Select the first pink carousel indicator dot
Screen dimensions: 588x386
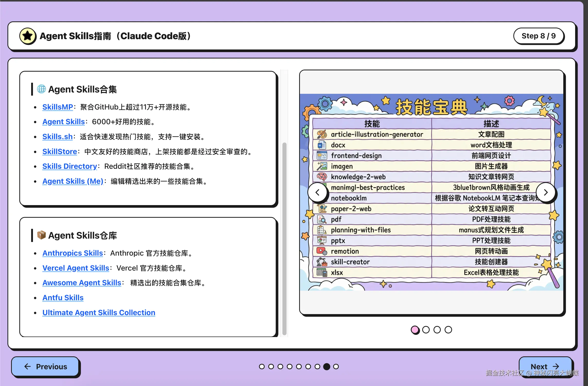[x=415, y=330]
